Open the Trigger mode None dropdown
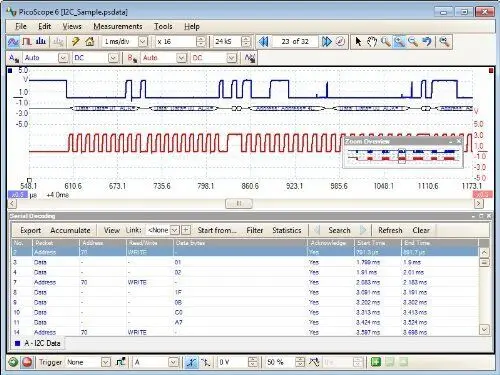 point(106,362)
